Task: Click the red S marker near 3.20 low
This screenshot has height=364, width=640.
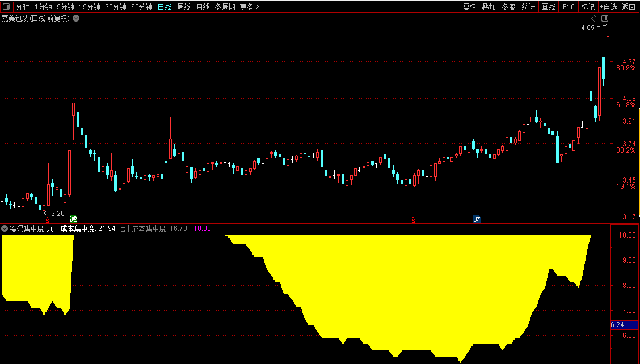Action: point(47,220)
